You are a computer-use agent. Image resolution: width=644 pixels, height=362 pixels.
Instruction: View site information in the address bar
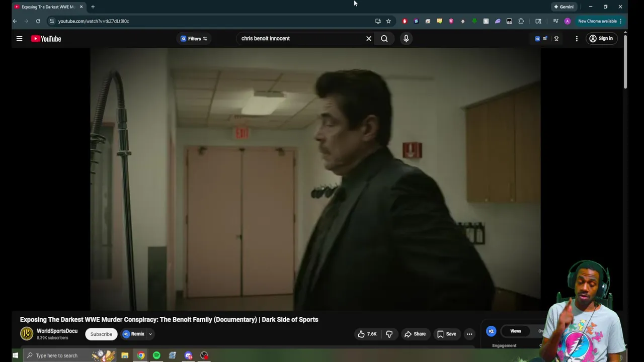52,21
